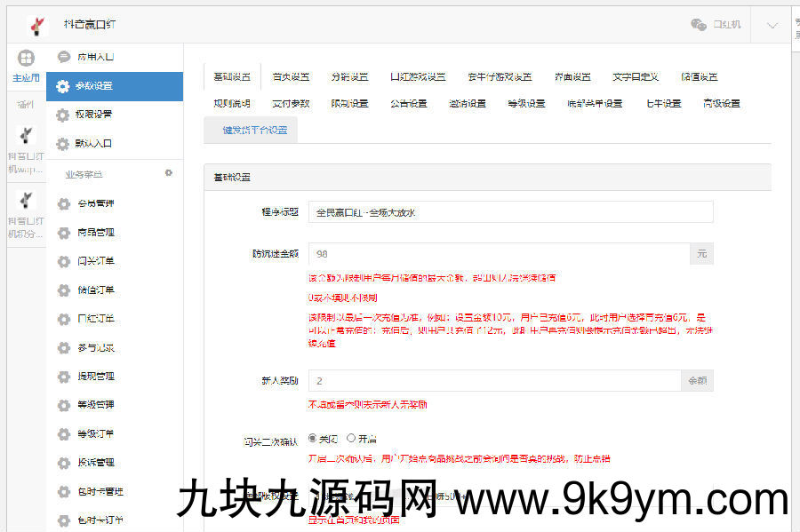Click the small gear beside 业务菜单 header

(169, 173)
